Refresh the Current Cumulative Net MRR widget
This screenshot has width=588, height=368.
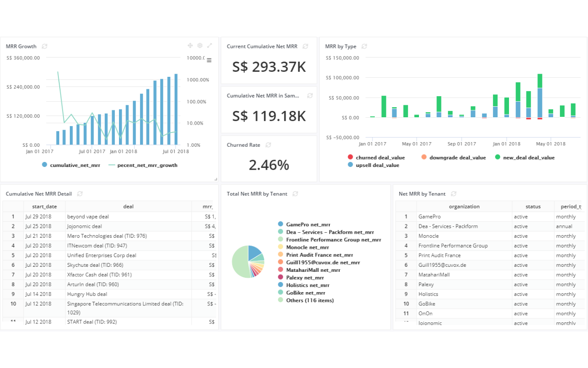[305, 46]
